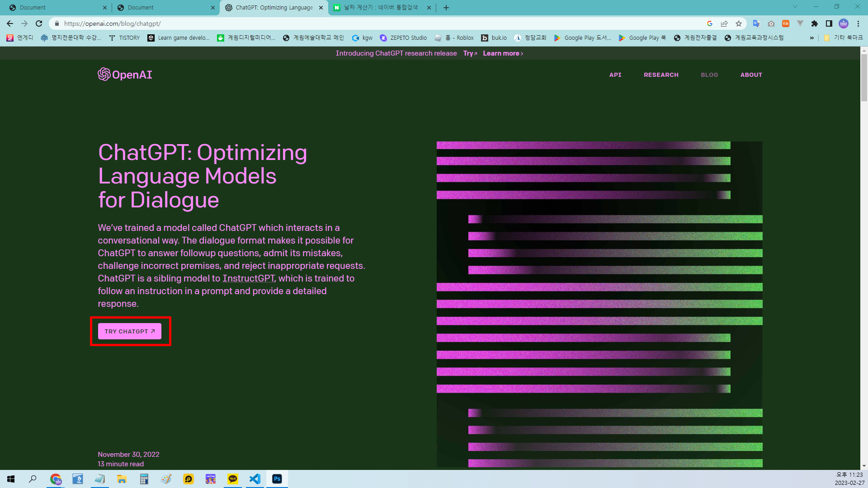The image size is (868, 488).
Task: Open the BLOG nav menu item
Action: click(709, 75)
